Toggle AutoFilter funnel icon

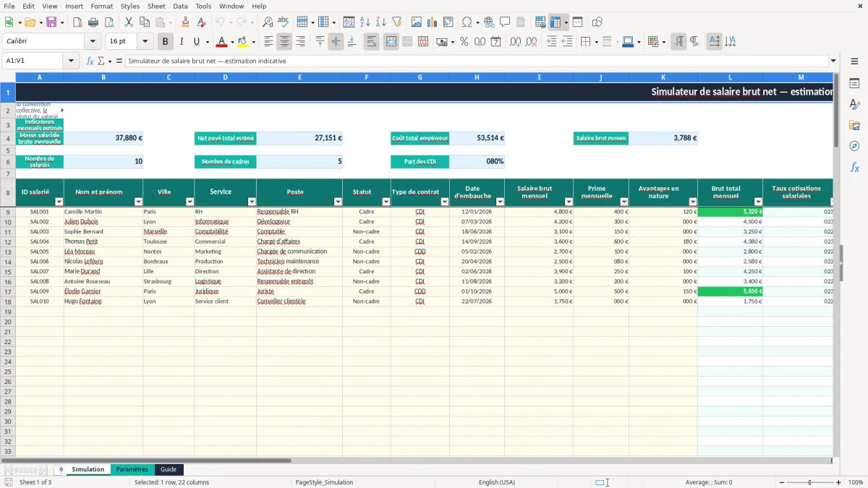coord(396,22)
